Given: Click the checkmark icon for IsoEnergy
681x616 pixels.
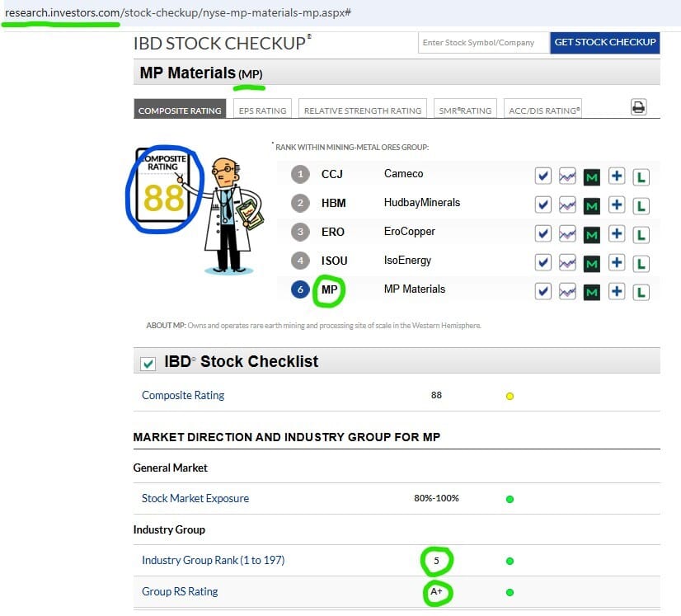Looking at the screenshot, I should click(x=542, y=262).
